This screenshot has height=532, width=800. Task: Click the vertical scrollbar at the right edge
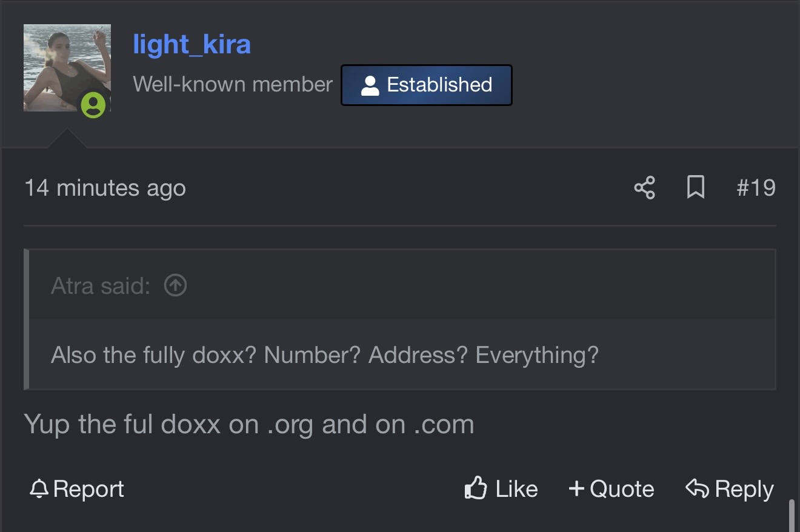[x=792, y=515]
